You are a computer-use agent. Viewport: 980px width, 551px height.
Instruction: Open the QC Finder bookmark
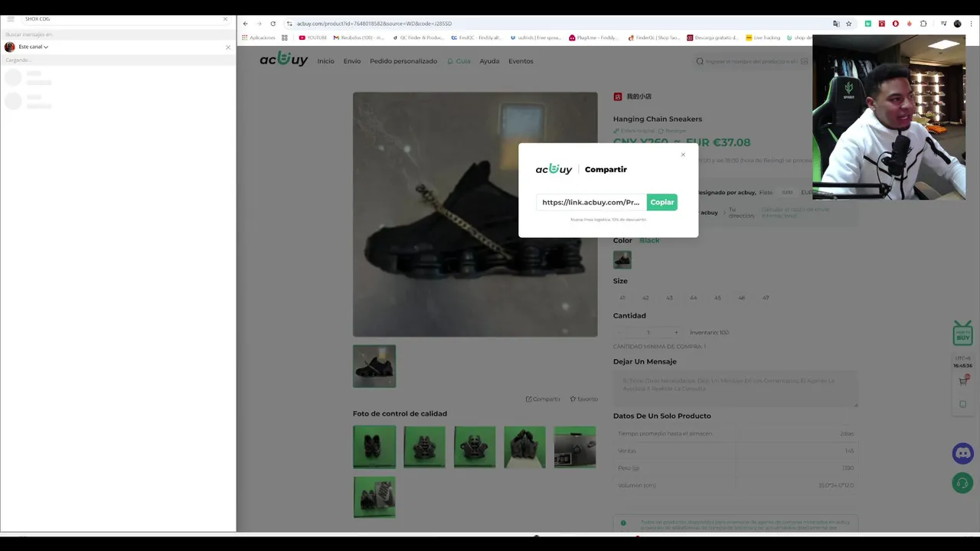418,37
